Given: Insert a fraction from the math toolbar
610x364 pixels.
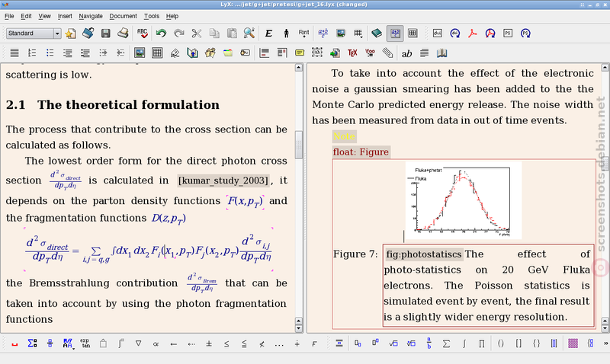Looking at the screenshot, I should tap(429, 343).
